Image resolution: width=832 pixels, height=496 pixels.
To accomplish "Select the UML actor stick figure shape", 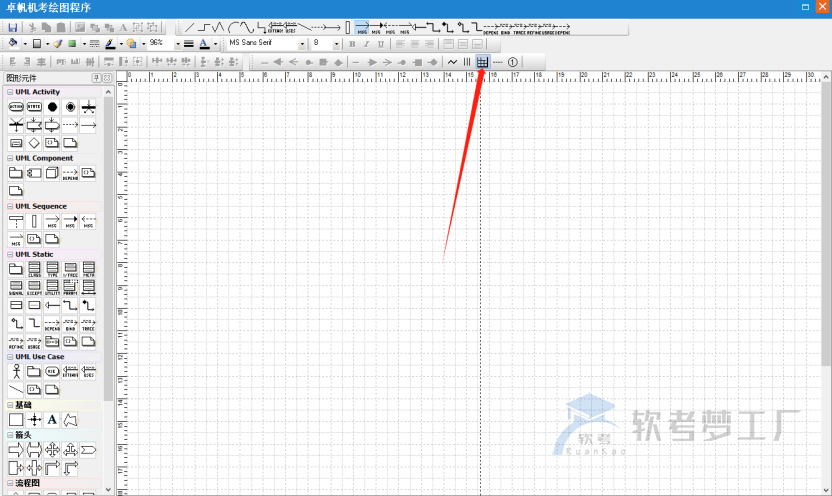I will pyautogui.click(x=15, y=372).
